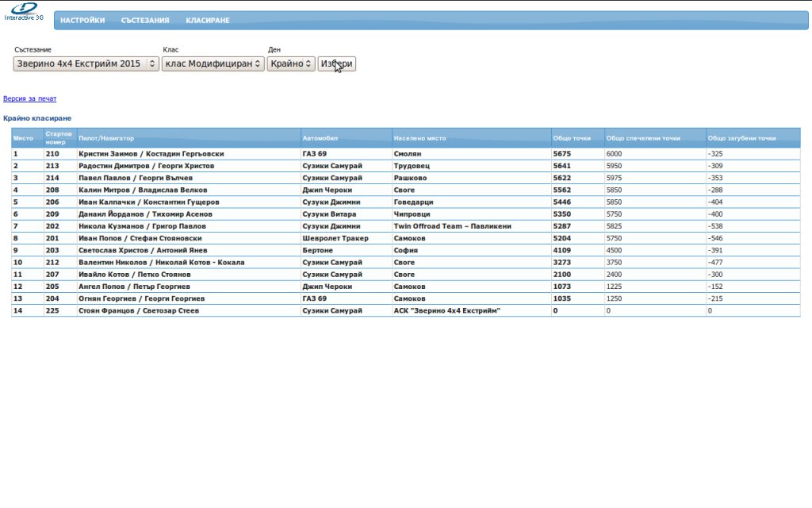Click the Interactive 3G logo
Screen dimensions: 812x508
tap(24, 11)
